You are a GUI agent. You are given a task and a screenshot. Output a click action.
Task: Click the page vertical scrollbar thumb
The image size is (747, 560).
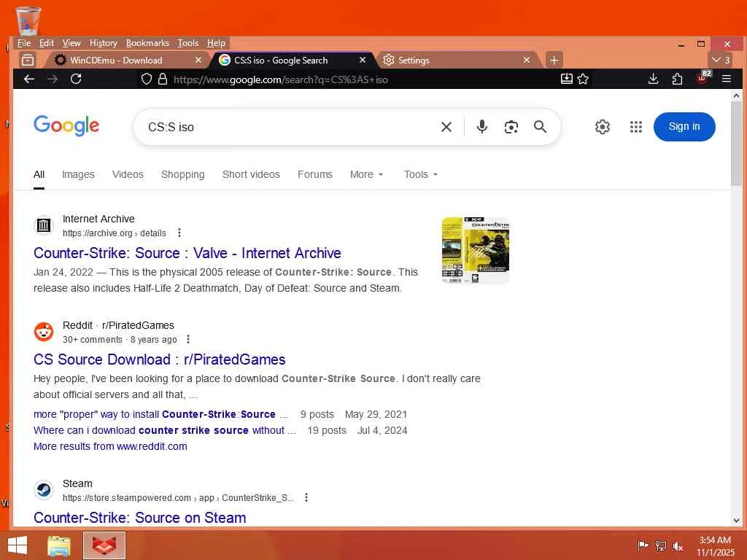click(737, 143)
